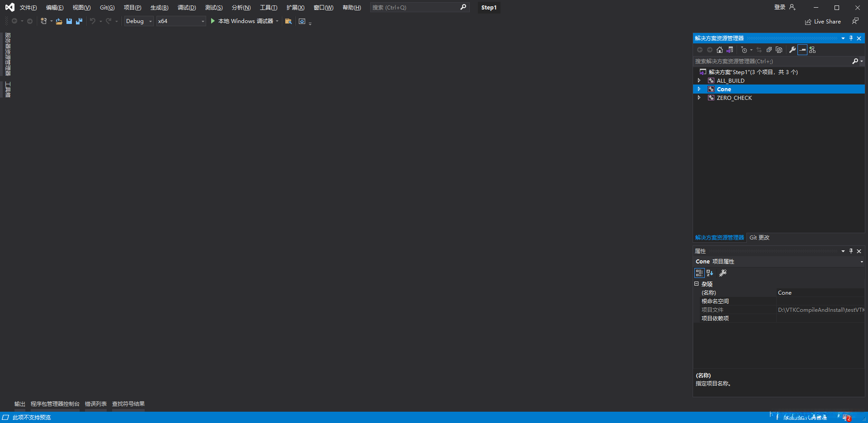Close the Solution Explorer panel
This screenshot has height=423, width=868.
(859, 38)
